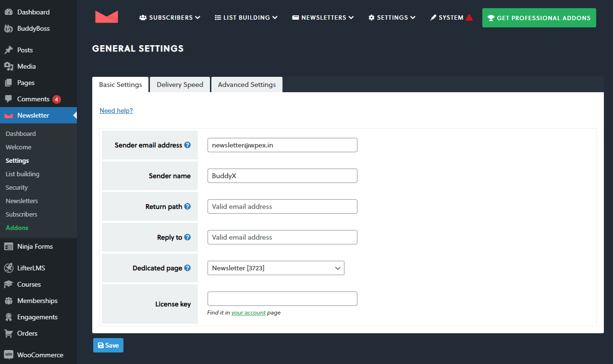Viewport: 613px width, 364px height.
Task: Open Comments with 4 pending badge
Action: pos(33,99)
